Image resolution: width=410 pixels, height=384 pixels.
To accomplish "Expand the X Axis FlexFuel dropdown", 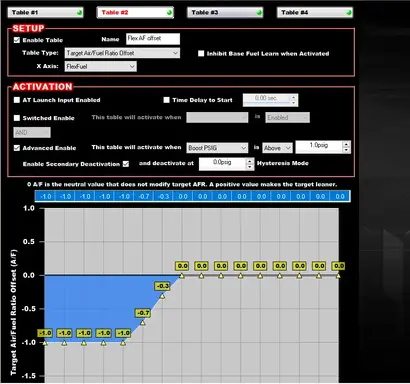I will (x=101, y=66).
